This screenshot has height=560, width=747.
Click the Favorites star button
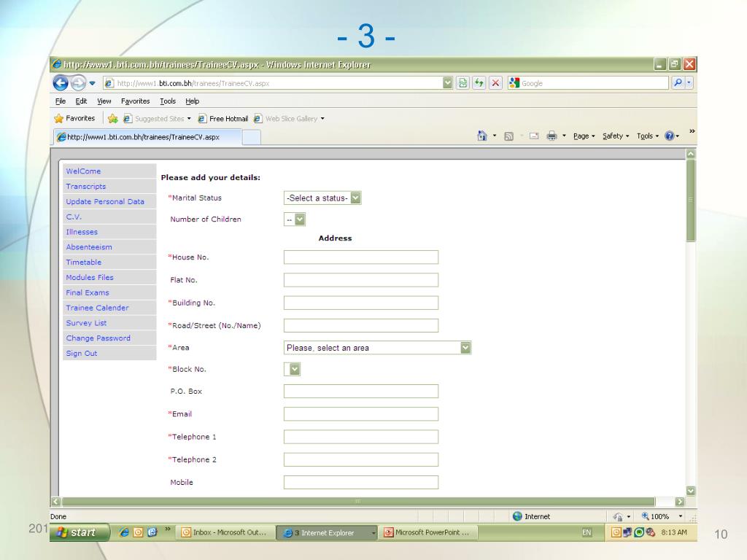click(x=74, y=118)
